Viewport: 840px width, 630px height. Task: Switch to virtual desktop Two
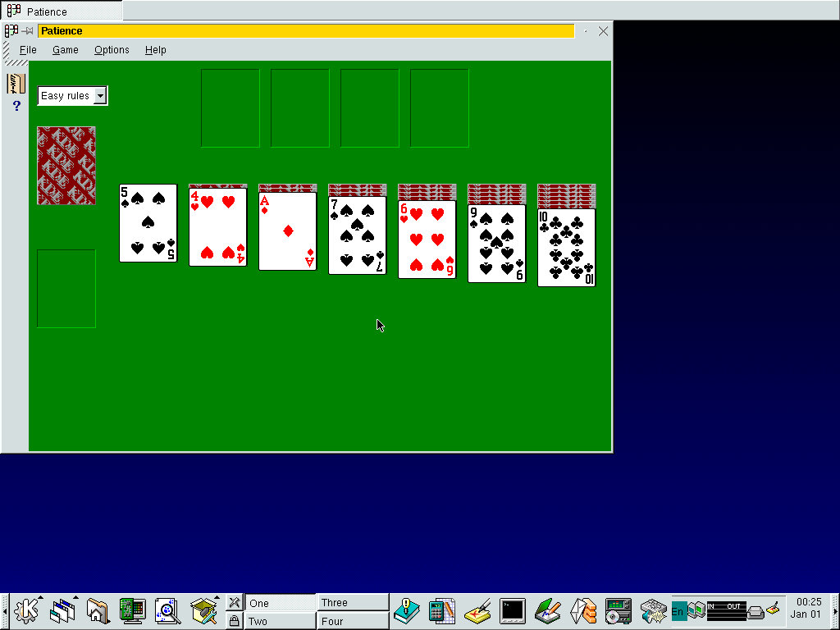[279, 621]
